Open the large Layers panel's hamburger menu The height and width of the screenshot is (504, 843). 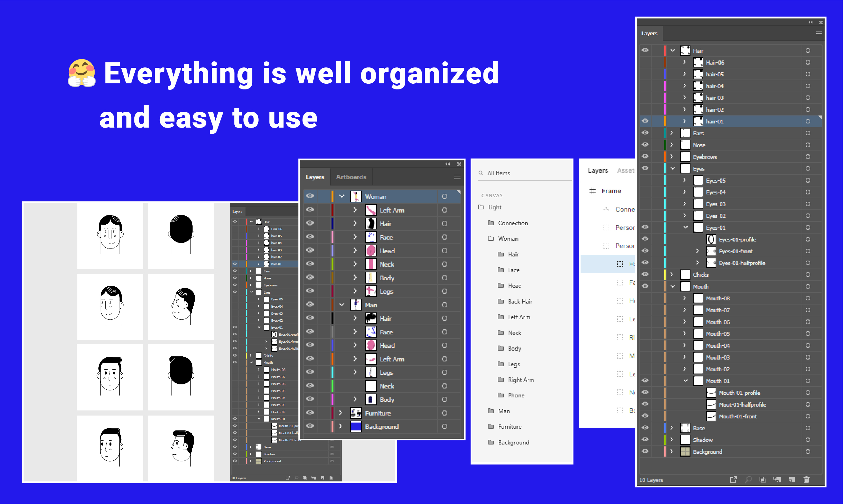[x=818, y=33]
